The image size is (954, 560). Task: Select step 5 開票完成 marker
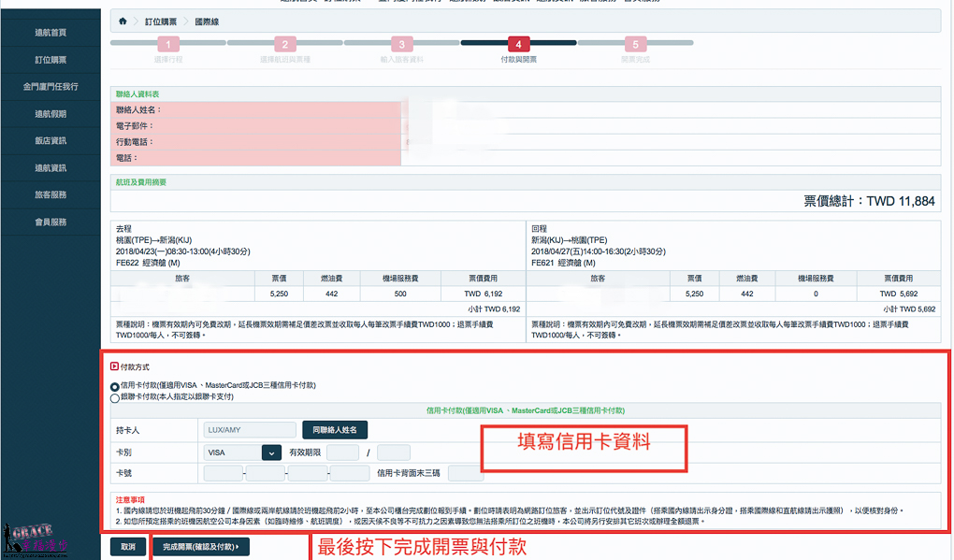pyautogui.click(x=635, y=44)
